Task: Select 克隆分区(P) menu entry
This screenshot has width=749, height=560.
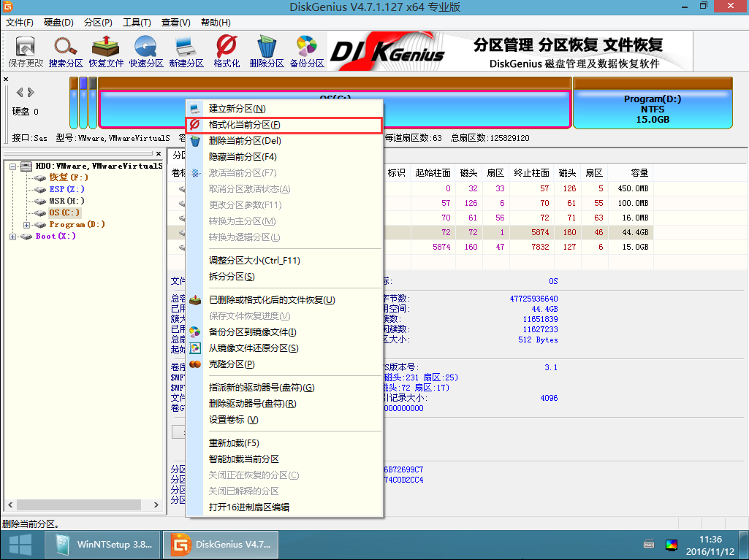Action: point(285,364)
